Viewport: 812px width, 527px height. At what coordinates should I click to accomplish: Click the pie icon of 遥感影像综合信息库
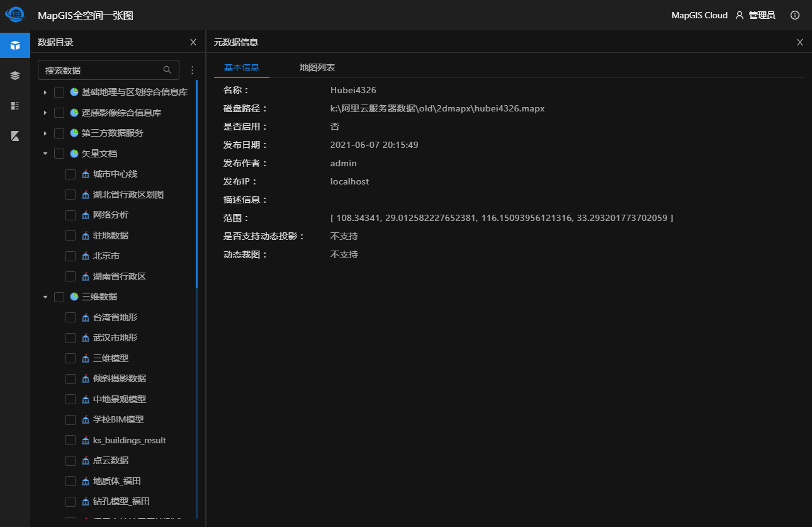pos(74,113)
